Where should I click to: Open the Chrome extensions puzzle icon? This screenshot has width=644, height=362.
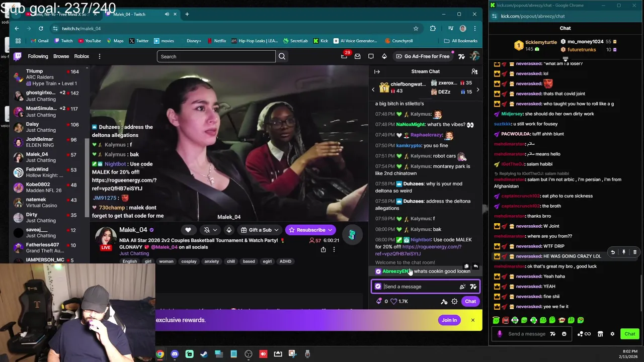pos(433,29)
